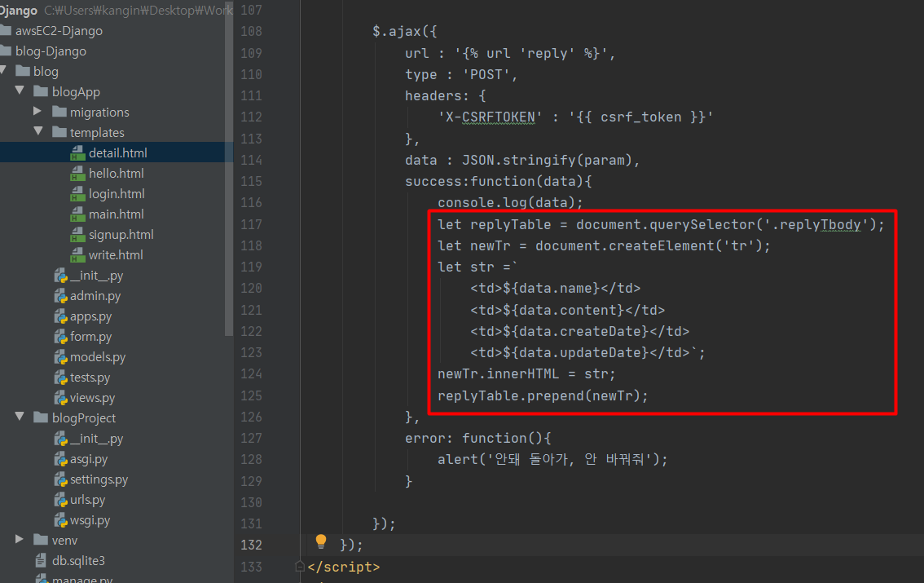Image resolution: width=924 pixels, height=583 pixels.
Task: Select wsgi.py under blogProject
Action: click(x=90, y=520)
